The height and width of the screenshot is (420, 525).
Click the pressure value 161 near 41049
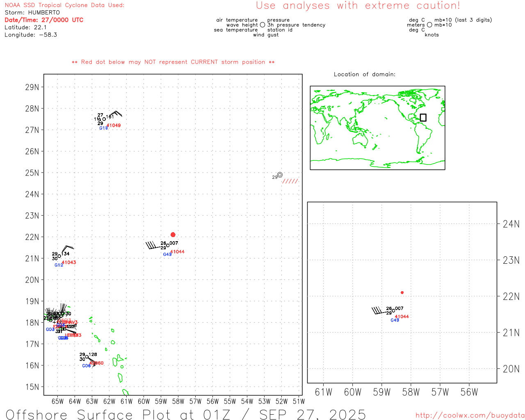(x=110, y=117)
